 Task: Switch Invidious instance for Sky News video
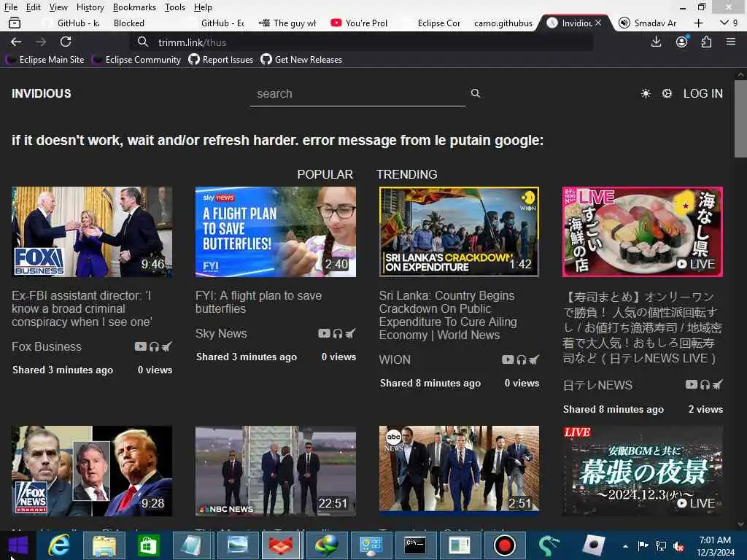coord(350,333)
